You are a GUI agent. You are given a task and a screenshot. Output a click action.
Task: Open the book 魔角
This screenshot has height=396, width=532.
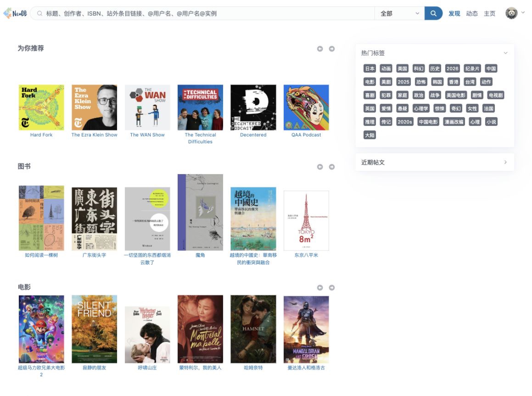pos(200,255)
